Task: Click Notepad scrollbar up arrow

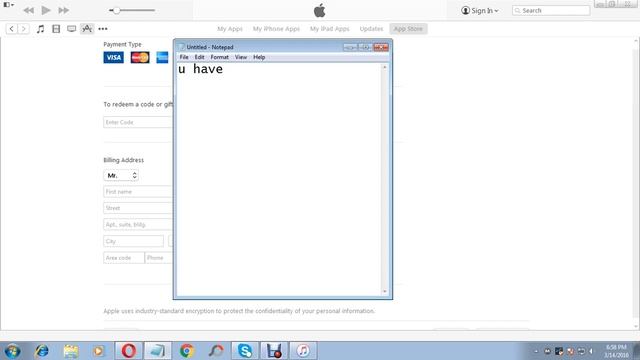Action: click(384, 67)
